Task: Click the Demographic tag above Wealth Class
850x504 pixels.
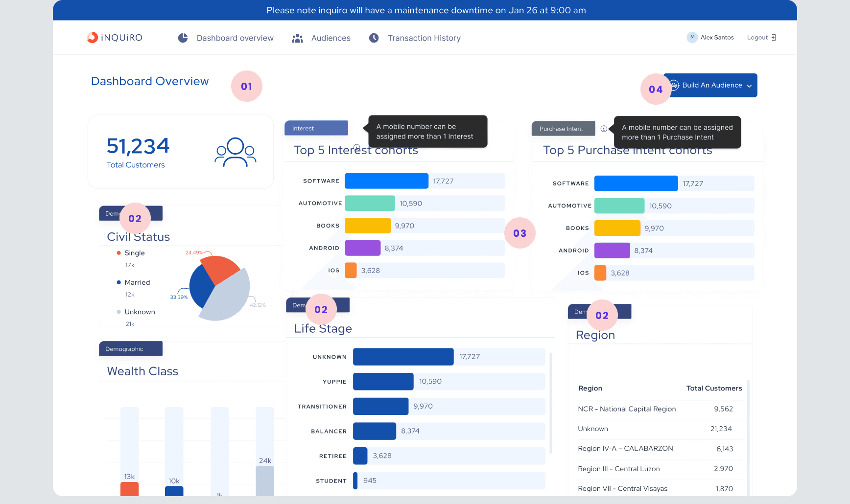Action: tap(131, 349)
